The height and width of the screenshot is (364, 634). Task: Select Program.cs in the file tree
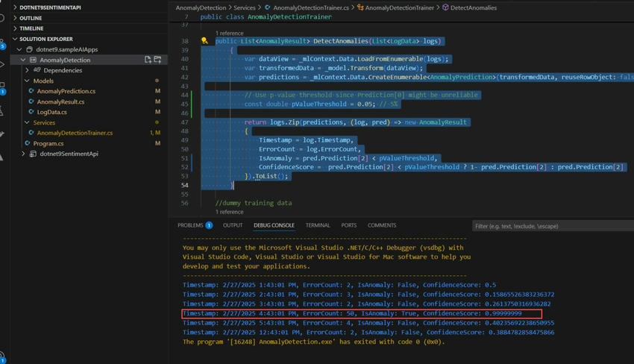pyautogui.click(x=48, y=143)
